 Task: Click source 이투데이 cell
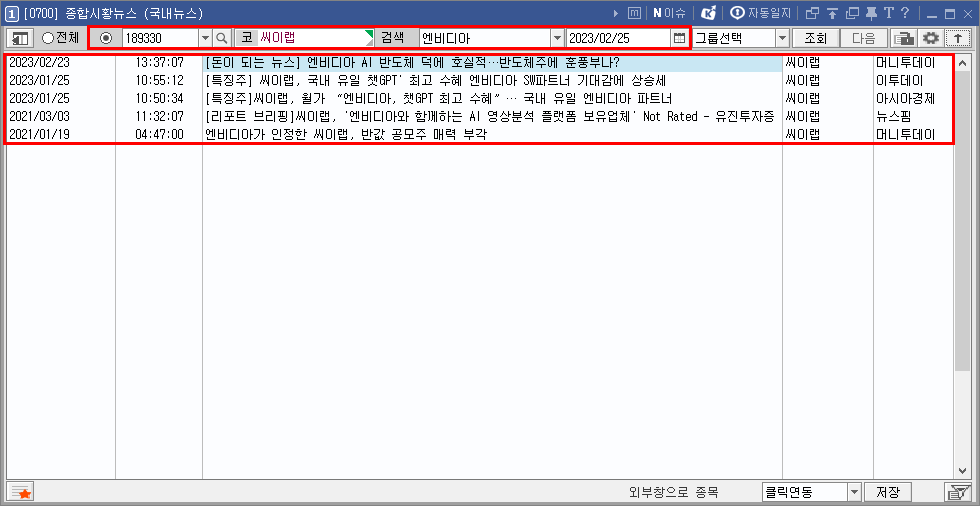900,81
